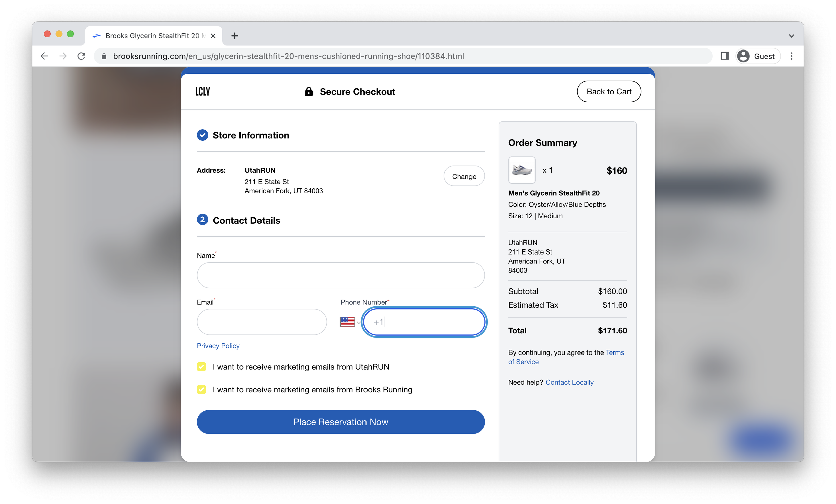Click the address bar URL
This screenshot has height=504, width=836.
coord(288,56)
